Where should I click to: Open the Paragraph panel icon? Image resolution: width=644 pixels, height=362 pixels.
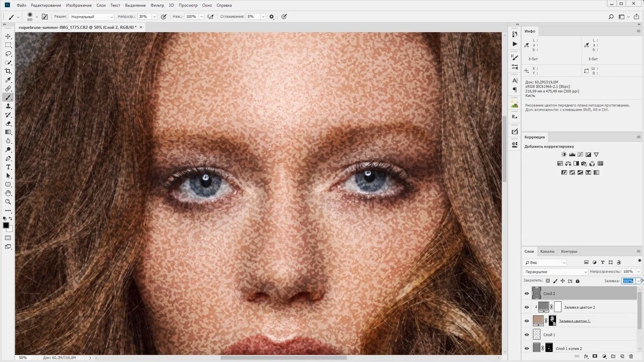pos(514,89)
